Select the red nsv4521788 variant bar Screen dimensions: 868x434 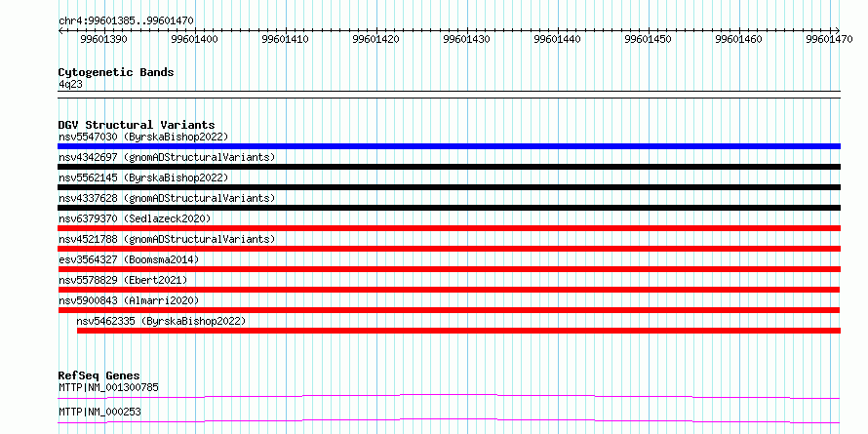pos(449,249)
